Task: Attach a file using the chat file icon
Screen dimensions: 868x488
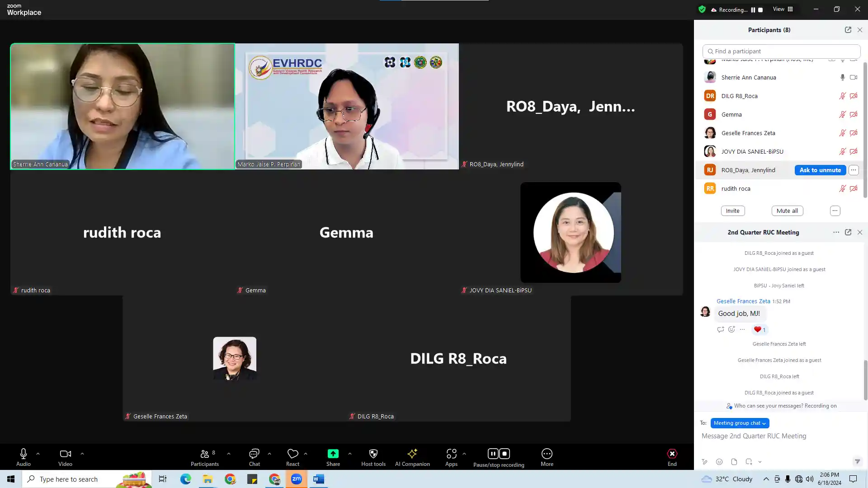Action: click(x=734, y=462)
